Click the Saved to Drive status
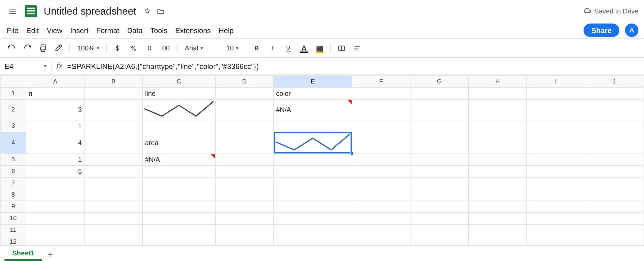644x261 pixels. (611, 11)
